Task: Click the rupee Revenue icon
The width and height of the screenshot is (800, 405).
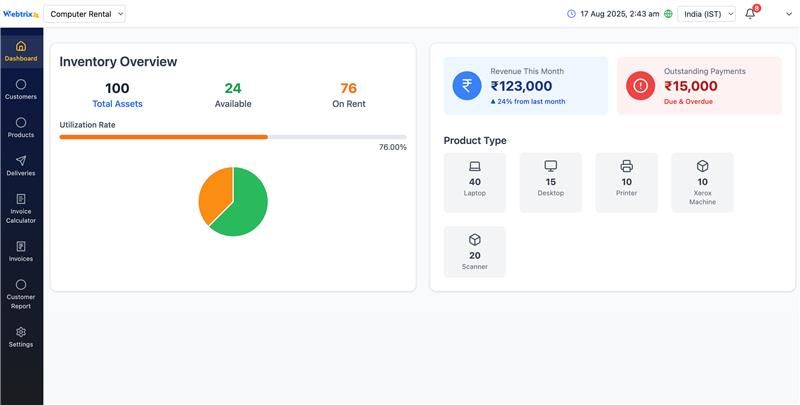Action: coord(467,86)
